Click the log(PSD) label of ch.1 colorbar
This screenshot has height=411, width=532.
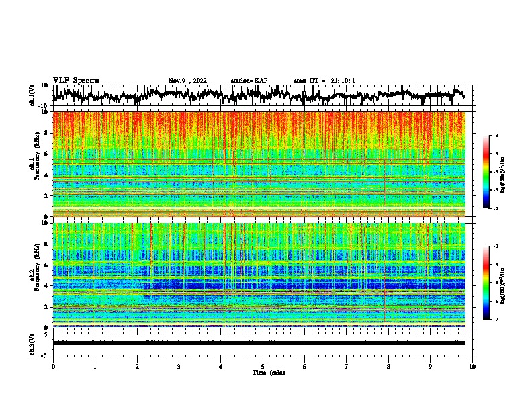pyautogui.click(x=502, y=175)
